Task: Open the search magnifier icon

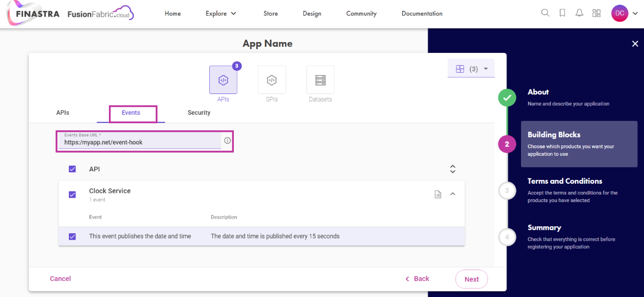Action: tap(545, 13)
